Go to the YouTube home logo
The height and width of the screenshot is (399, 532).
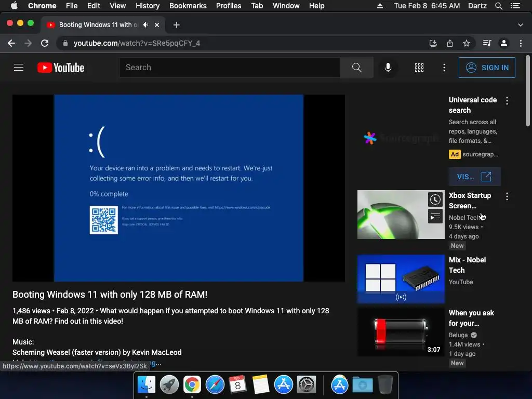(x=61, y=68)
